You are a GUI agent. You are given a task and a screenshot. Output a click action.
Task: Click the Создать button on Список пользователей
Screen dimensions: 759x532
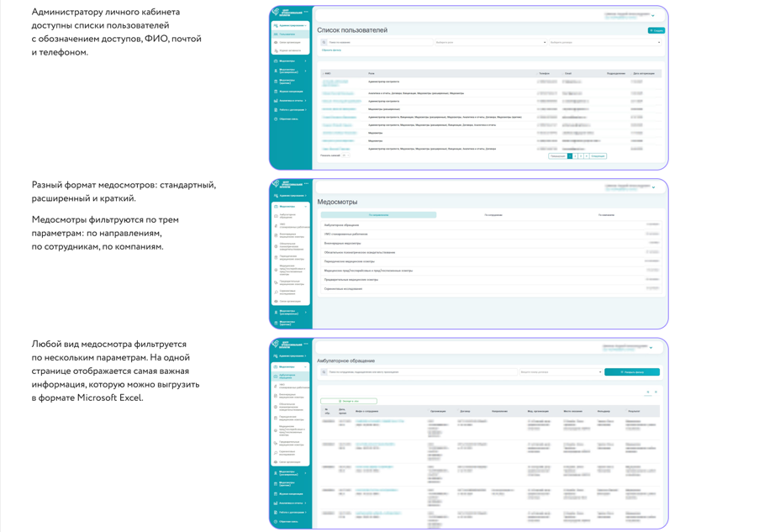tap(656, 30)
